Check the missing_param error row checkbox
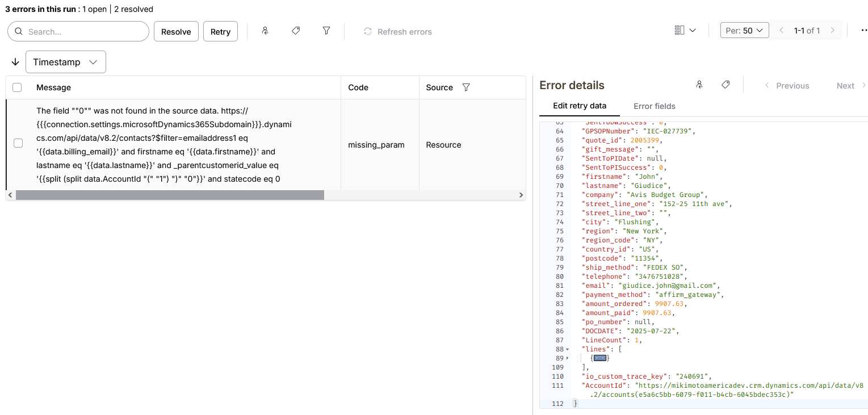 coord(18,143)
